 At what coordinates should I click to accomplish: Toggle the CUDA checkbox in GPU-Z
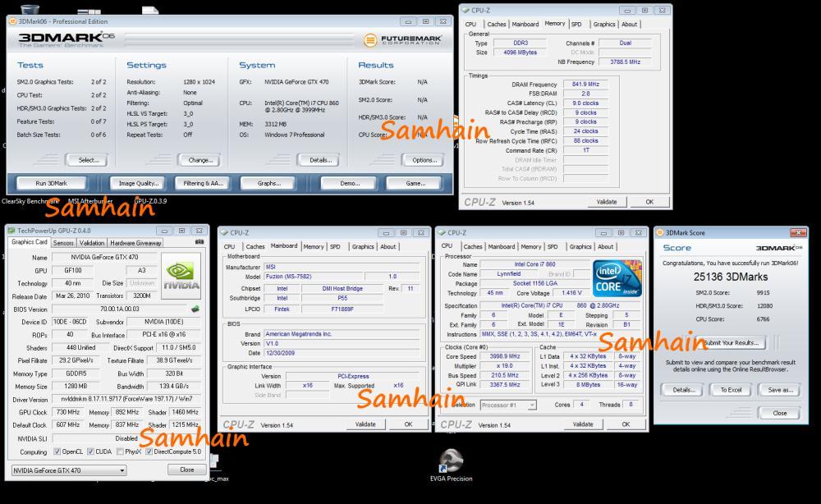click(x=90, y=451)
